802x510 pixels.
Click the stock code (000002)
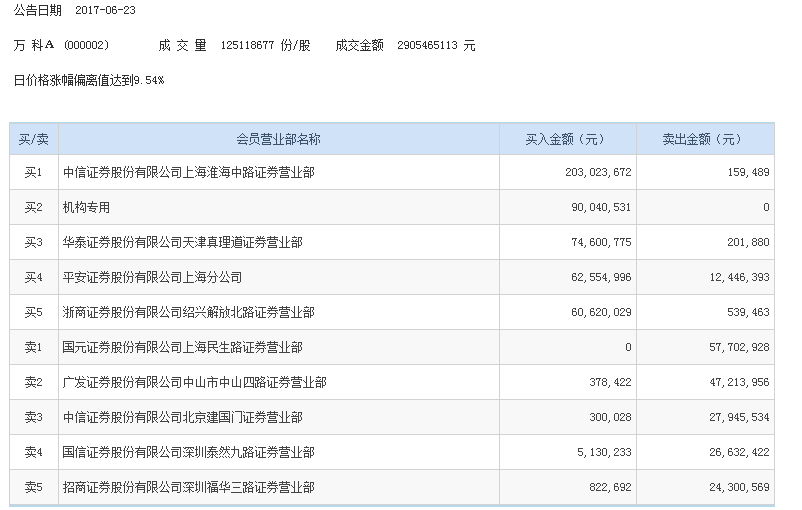(86, 45)
